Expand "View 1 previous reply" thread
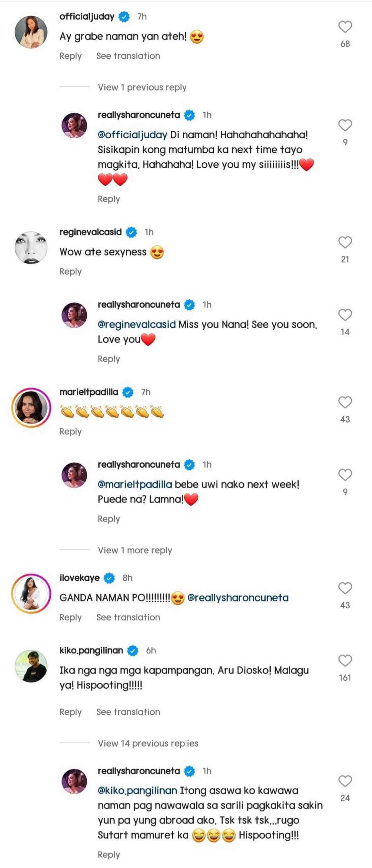The image size is (372, 868). pyautogui.click(x=142, y=87)
